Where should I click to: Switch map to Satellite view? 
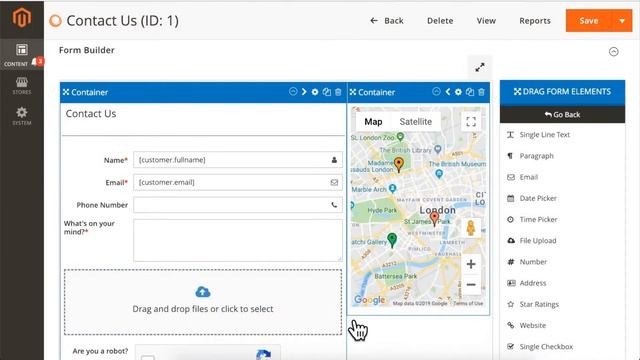[x=416, y=122]
